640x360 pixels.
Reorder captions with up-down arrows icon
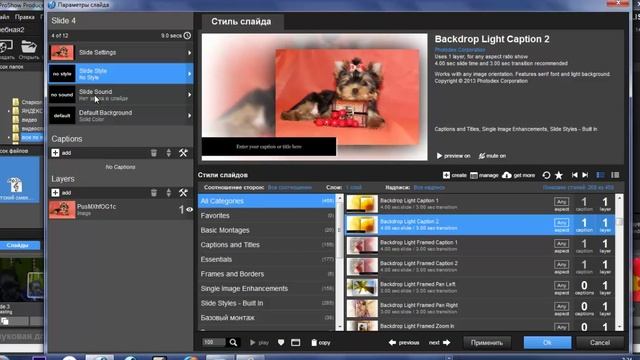click(169, 153)
